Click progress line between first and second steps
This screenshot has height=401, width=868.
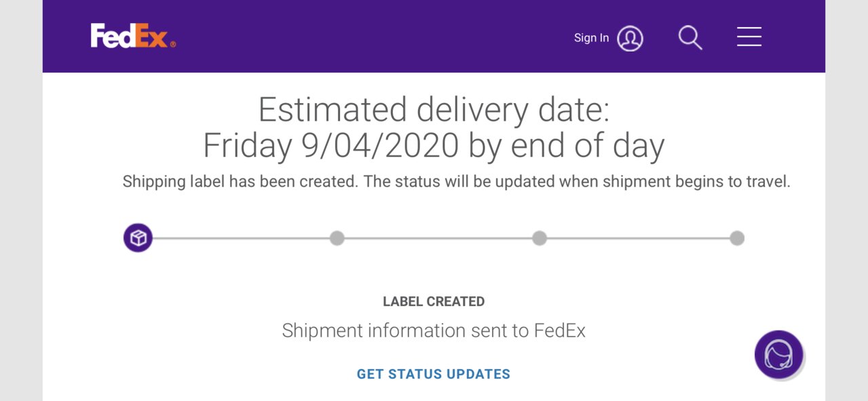(241, 238)
